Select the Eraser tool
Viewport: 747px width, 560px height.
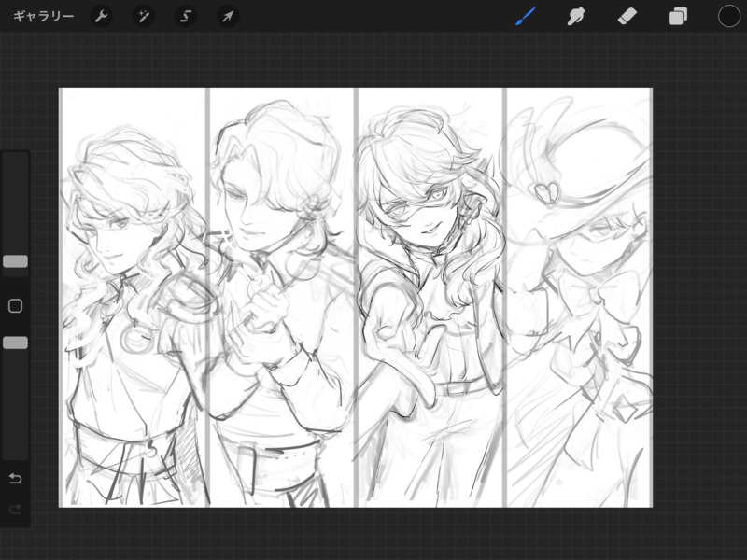point(627,17)
